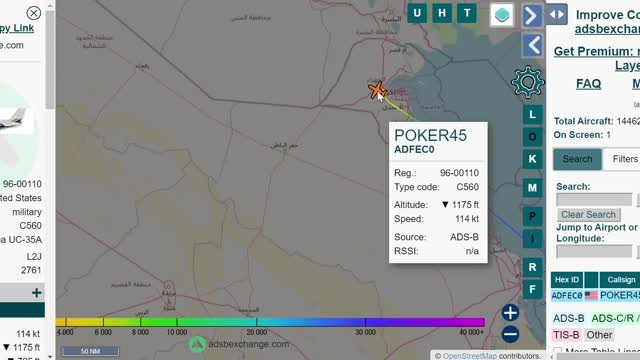Toggle sidebar width with the double-arrow button
The image size is (640, 360).
click(x=557, y=14)
